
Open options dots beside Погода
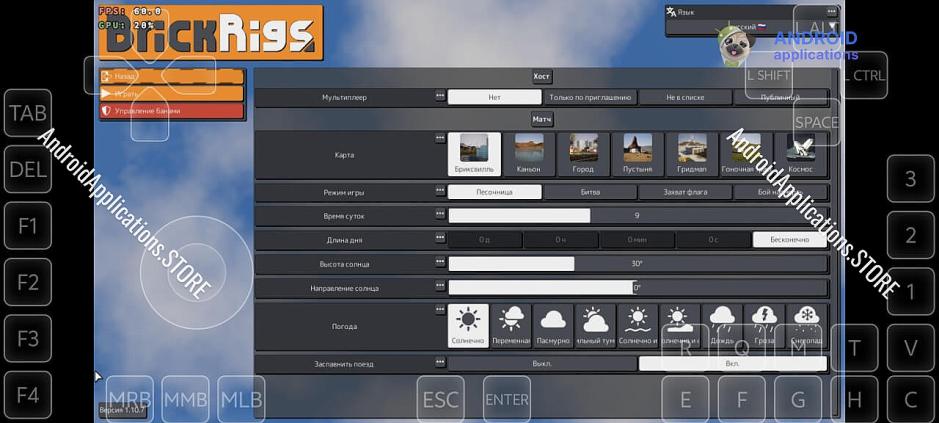[440, 310]
